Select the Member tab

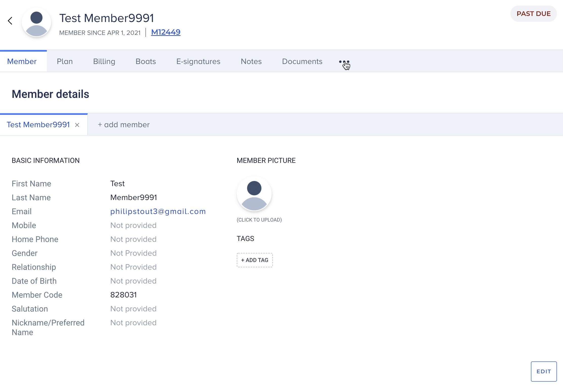[x=22, y=61]
